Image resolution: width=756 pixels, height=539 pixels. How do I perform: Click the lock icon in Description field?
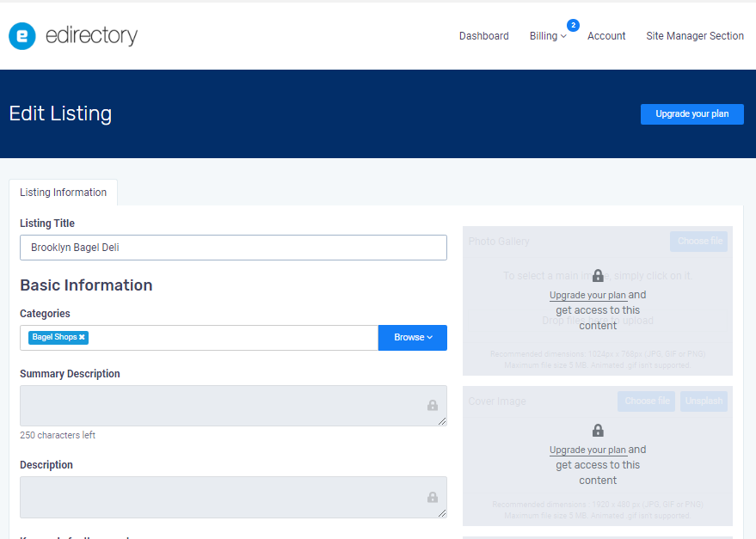pyautogui.click(x=433, y=497)
